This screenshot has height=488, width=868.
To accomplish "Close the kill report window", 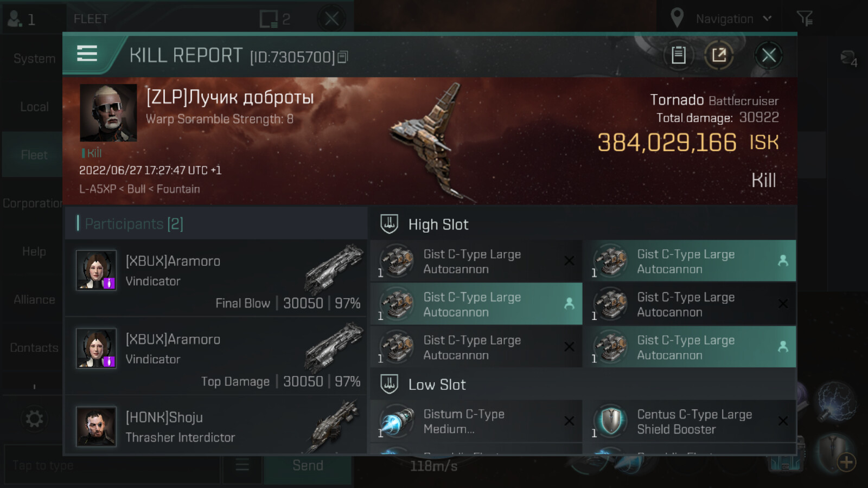I will point(768,55).
